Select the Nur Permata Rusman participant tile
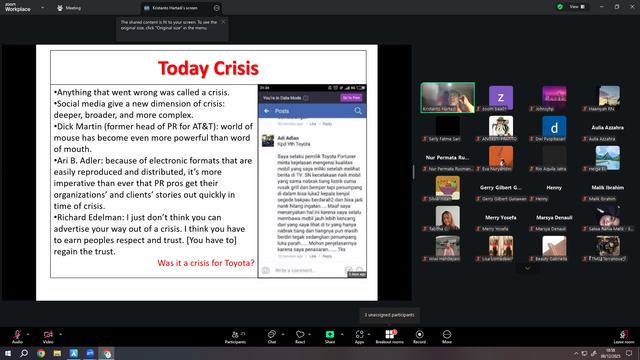The height and width of the screenshot is (360, 640). click(x=448, y=158)
